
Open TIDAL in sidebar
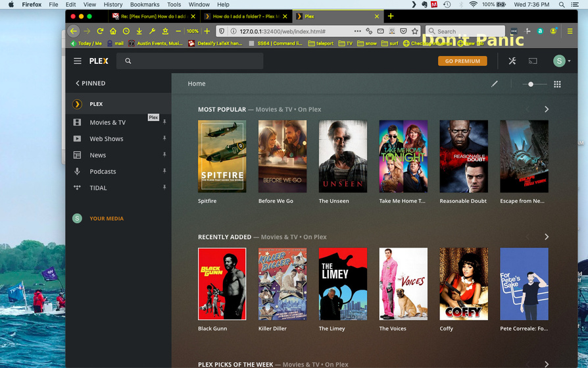pos(98,188)
